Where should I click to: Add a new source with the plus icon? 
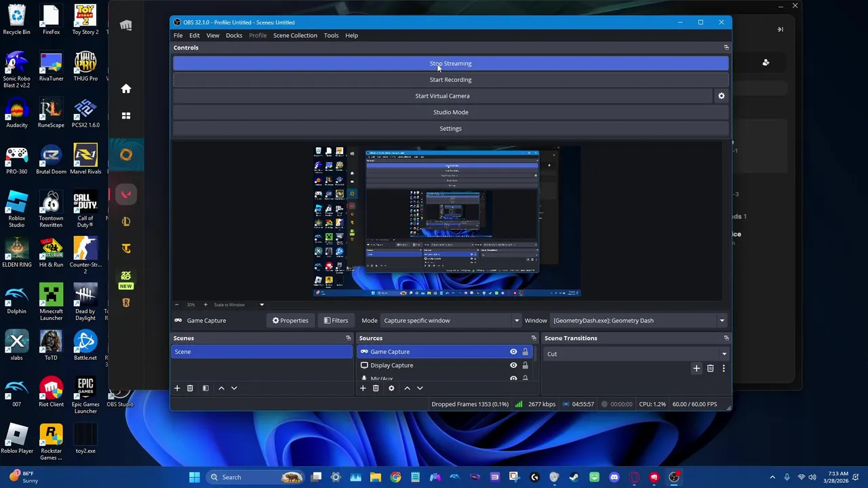click(363, 388)
